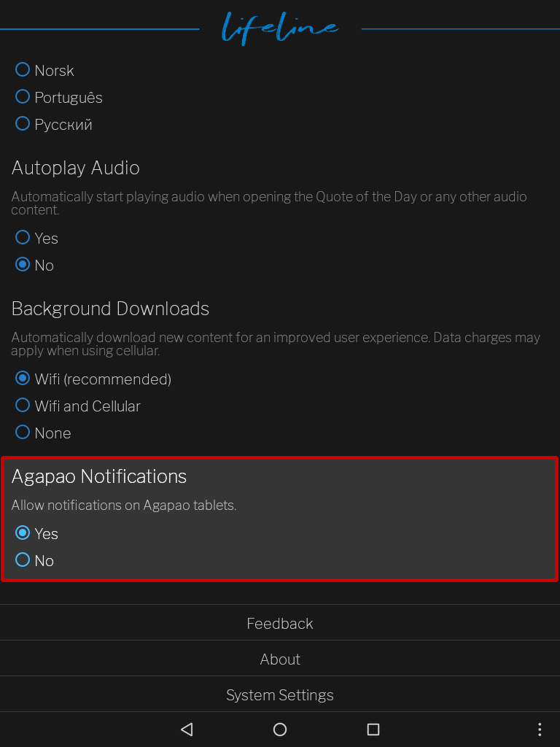Allow Agapao Notifications with Yes
This screenshot has height=747, width=560.
tap(36, 533)
